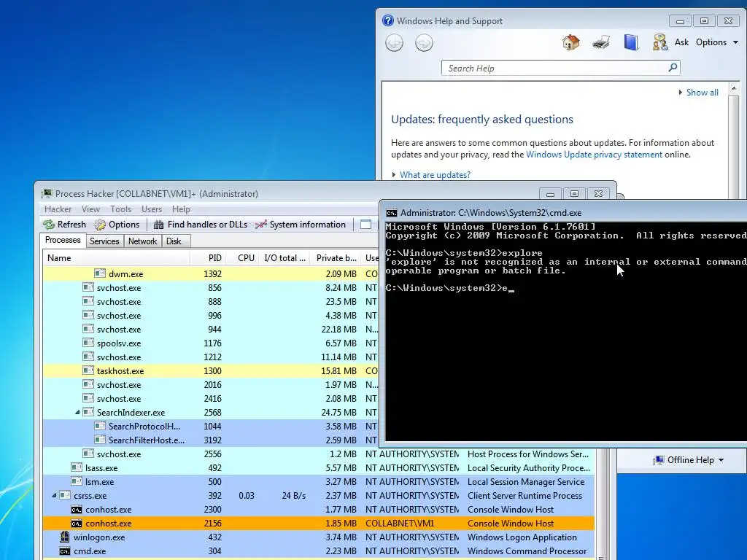
Task: Sort by the PID column header
Action: (208, 257)
